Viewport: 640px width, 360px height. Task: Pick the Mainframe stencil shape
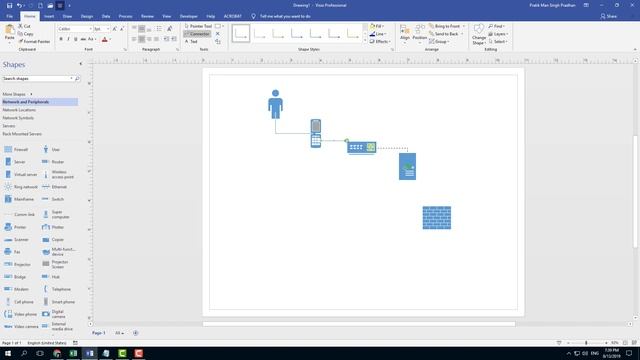tap(19, 199)
